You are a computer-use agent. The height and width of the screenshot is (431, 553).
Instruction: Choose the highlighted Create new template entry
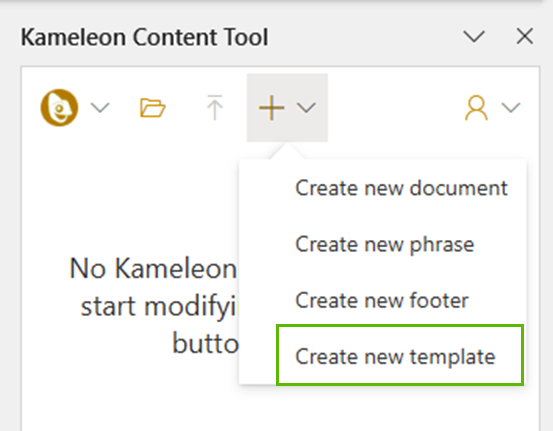click(400, 356)
